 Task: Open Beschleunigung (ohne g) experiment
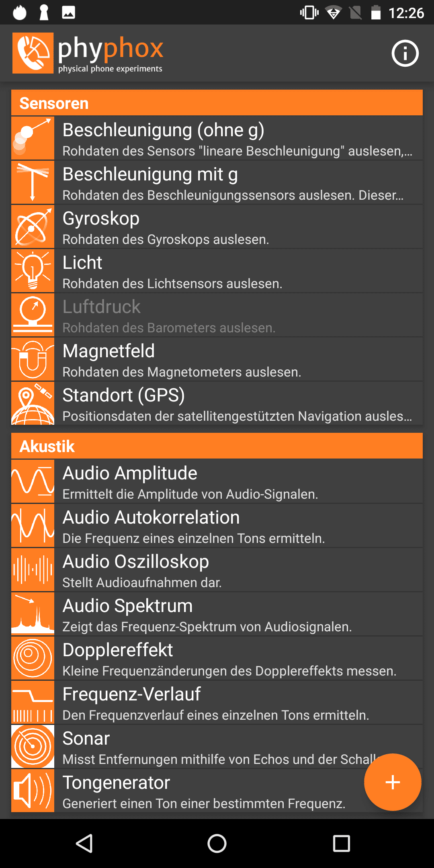pyautogui.click(x=217, y=138)
